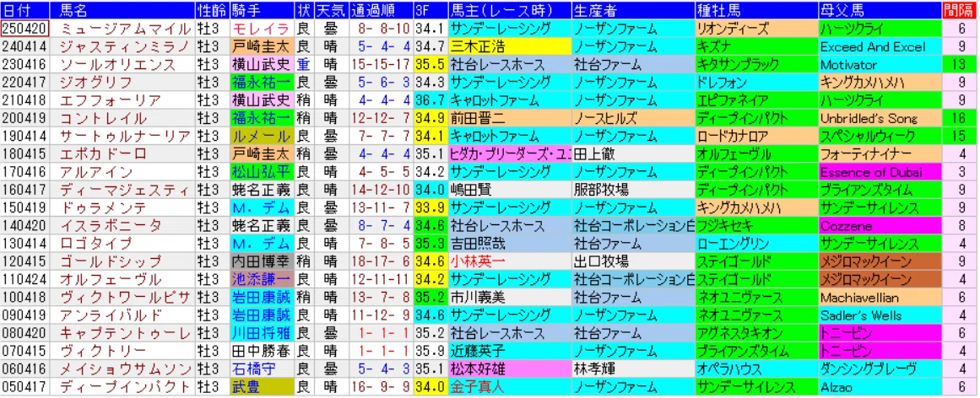980x398 pixels.
Task: Open horse name ジャスティンミラノ
Action: coord(124,46)
